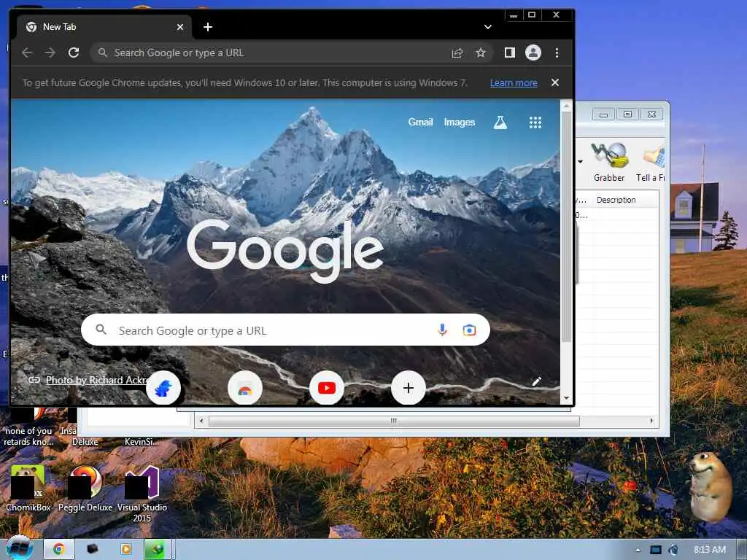This screenshot has width=747, height=560.
Task: Sort by the Description column header
Action: 625,200
